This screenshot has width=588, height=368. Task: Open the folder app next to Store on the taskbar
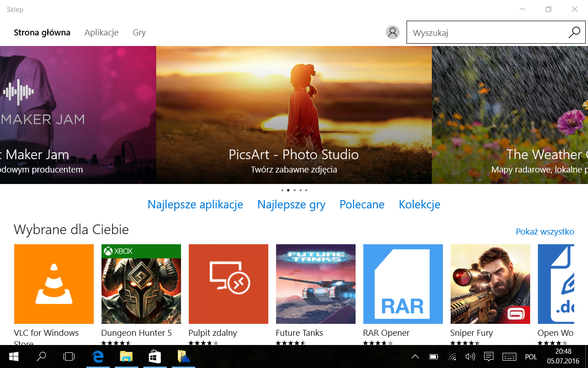tap(183, 356)
